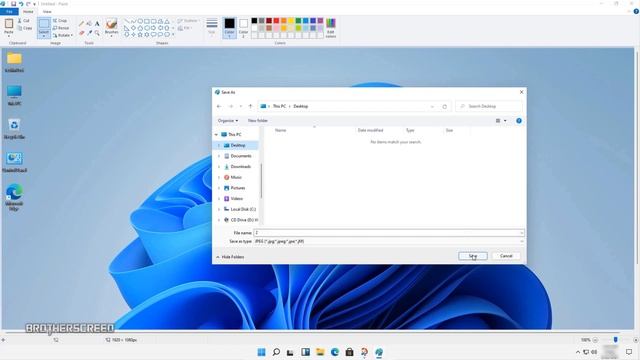
Task: Click the Save icon in Paint quick access toolbar
Action: 13,4
